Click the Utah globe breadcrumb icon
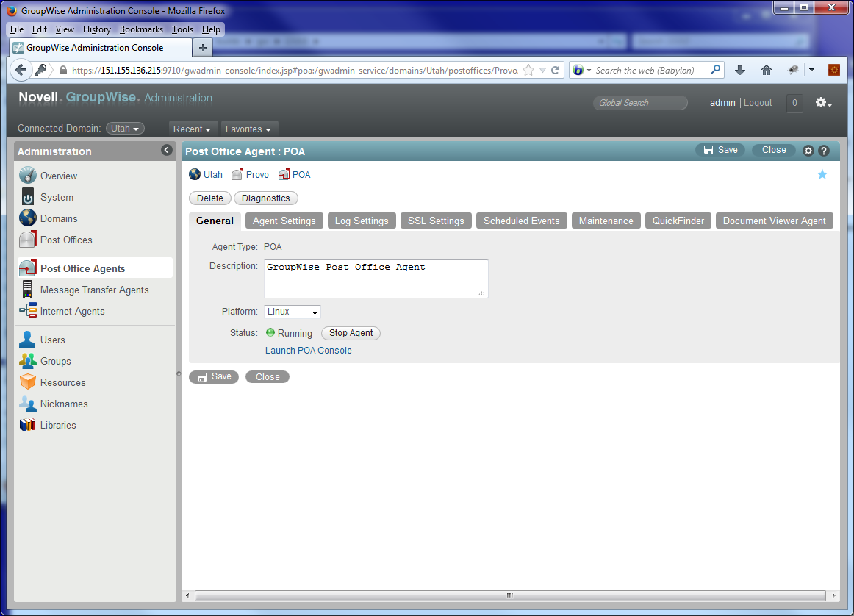This screenshot has width=854, height=616. (x=195, y=174)
